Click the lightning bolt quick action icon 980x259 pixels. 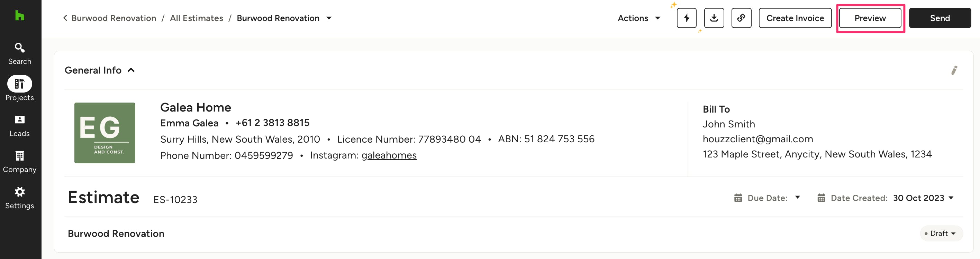tap(686, 18)
